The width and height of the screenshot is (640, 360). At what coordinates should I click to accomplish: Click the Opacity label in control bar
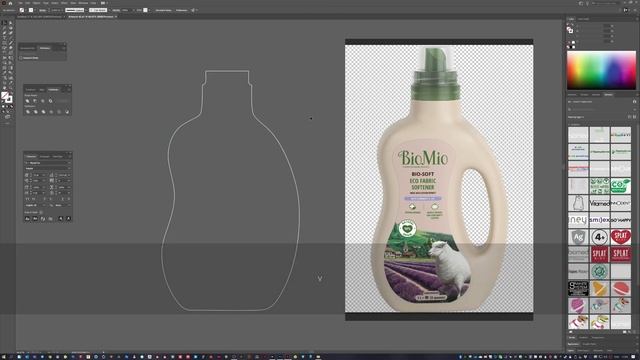point(115,10)
